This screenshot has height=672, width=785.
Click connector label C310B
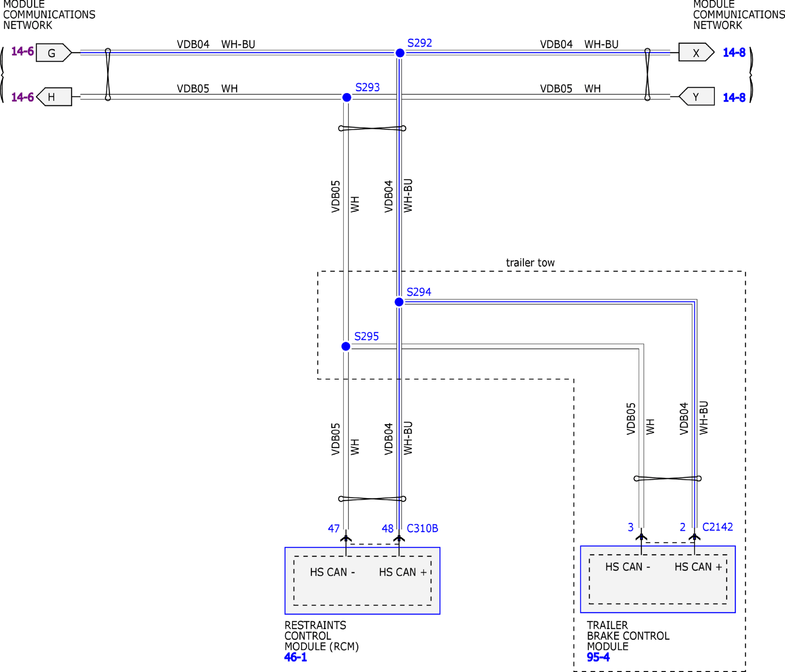point(422,528)
